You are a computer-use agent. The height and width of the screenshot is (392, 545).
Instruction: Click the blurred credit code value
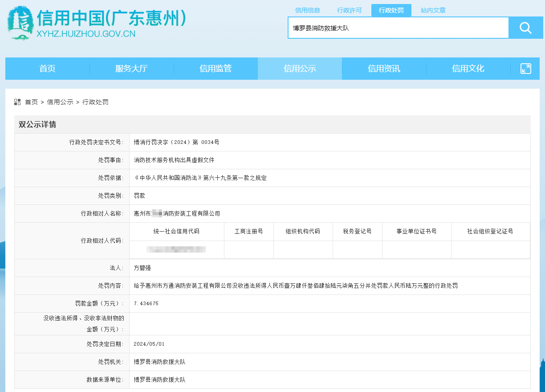pos(176,249)
